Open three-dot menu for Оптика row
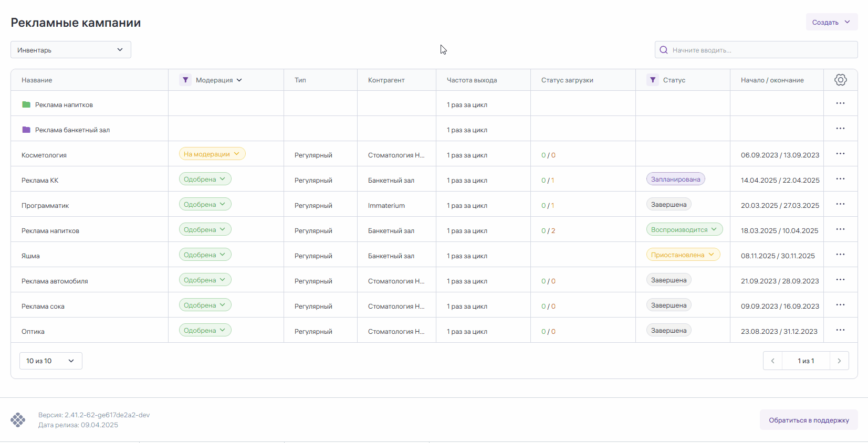This screenshot has width=868, height=443. tap(840, 330)
